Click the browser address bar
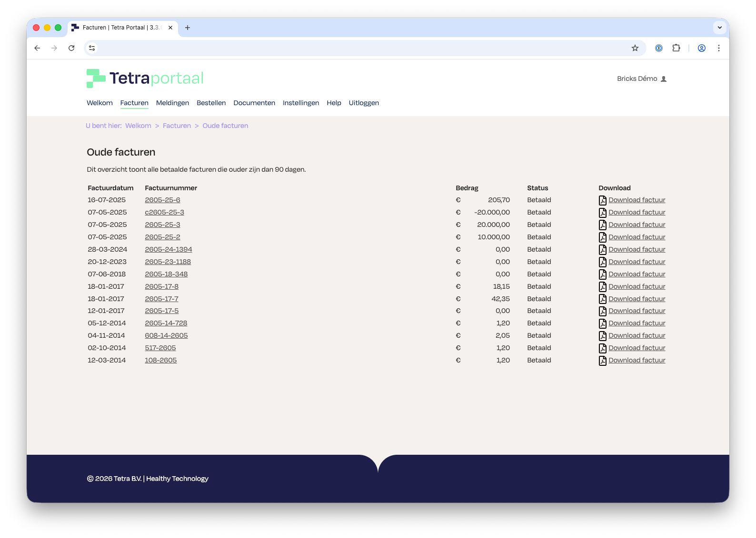Viewport: 756px width, 538px height. [x=362, y=48]
